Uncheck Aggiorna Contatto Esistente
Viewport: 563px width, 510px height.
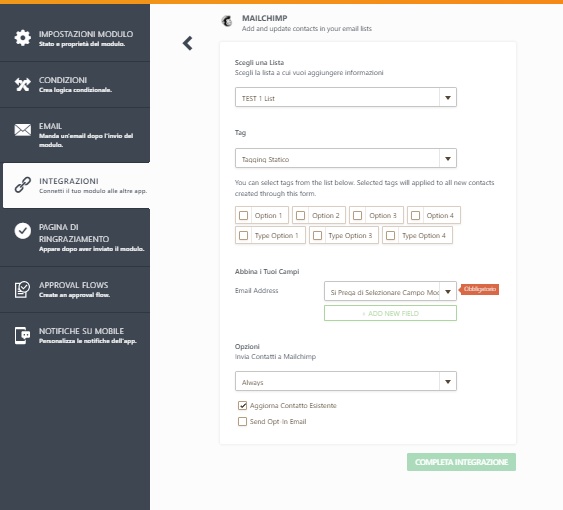tap(242, 405)
